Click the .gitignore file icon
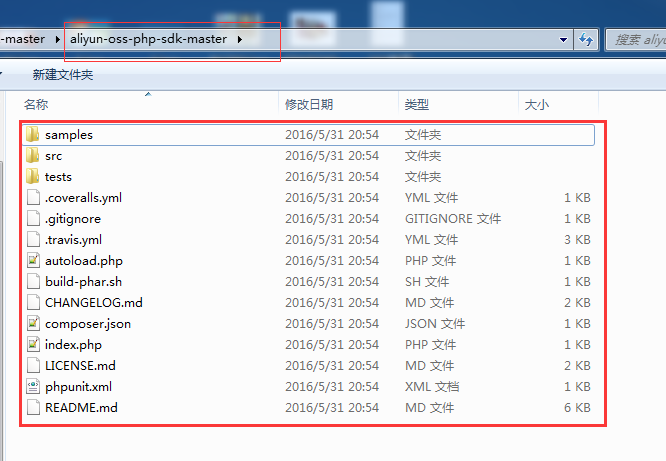 pyautogui.click(x=33, y=218)
